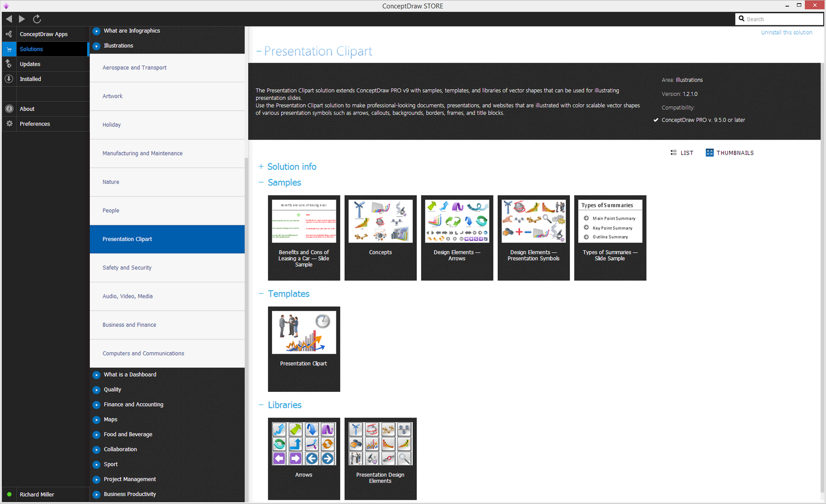Viewport: 826px width, 504px height.
Task: Select Aerospace and Transport solution
Action: (x=167, y=68)
